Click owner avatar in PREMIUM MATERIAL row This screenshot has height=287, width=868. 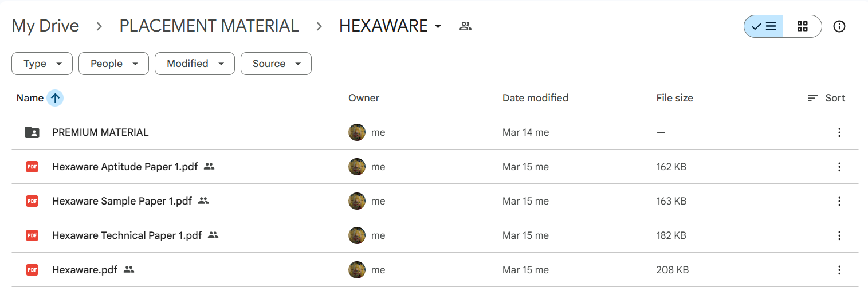(357, 132)
